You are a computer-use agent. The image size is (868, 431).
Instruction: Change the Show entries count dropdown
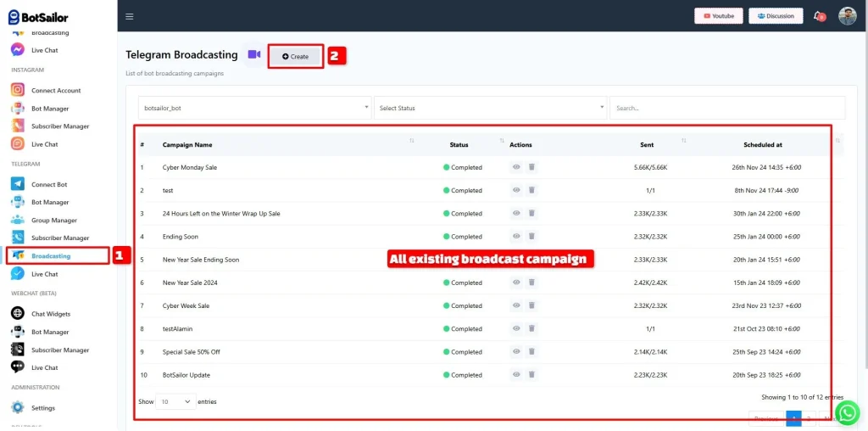175,401
